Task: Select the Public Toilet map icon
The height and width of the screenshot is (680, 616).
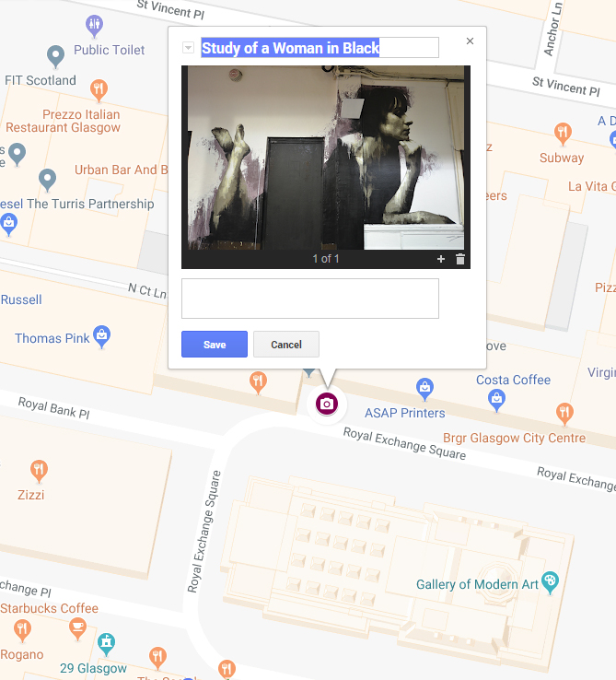Action: 94,25
